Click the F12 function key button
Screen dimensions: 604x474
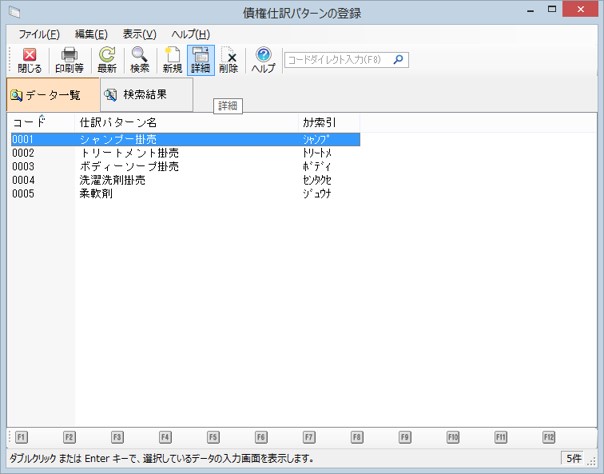[x=549, y=437]
